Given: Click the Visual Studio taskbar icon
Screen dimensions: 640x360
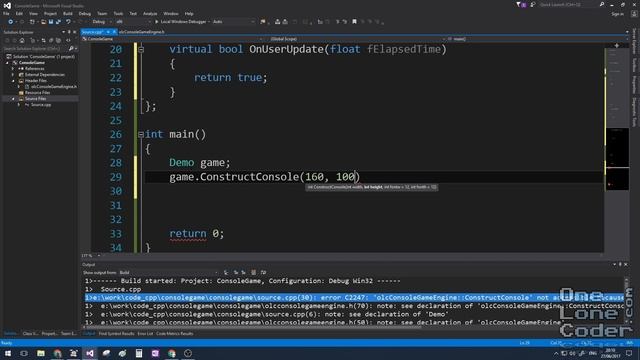Looking at the screenshot, I should click(x=90, y=353).
